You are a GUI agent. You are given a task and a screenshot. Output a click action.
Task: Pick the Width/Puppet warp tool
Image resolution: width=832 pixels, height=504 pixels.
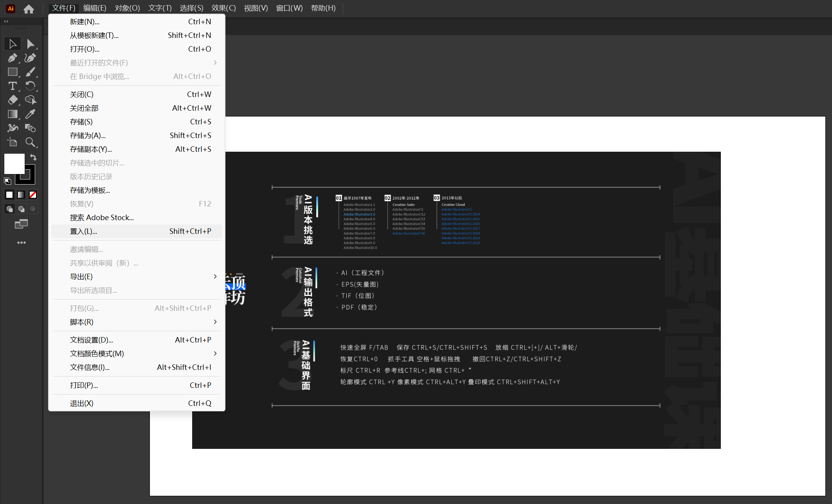pos(13,128)
